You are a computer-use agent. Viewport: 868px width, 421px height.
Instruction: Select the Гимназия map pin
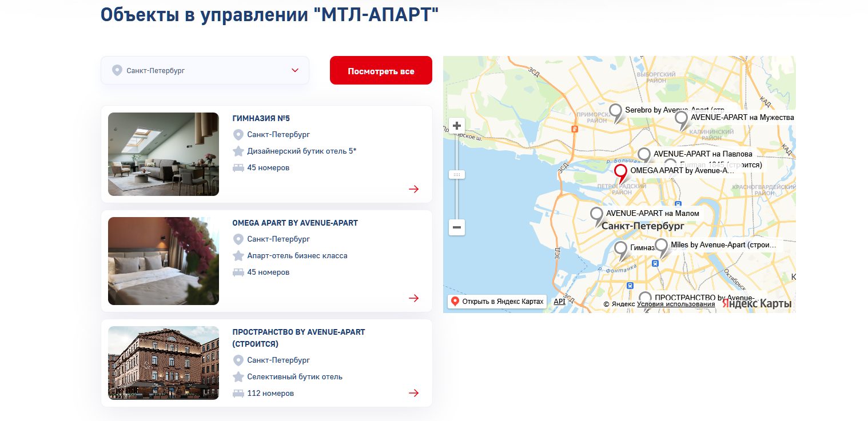click(621, 251)
